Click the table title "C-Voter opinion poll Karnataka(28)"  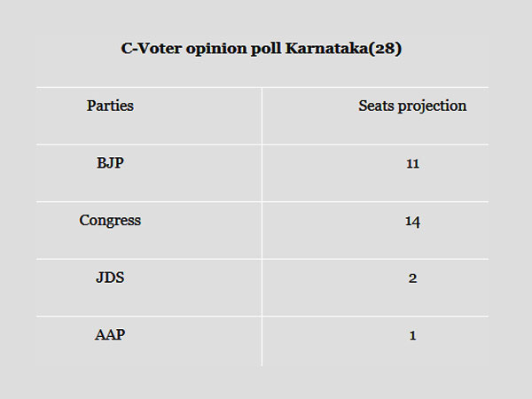pos(261,49)
